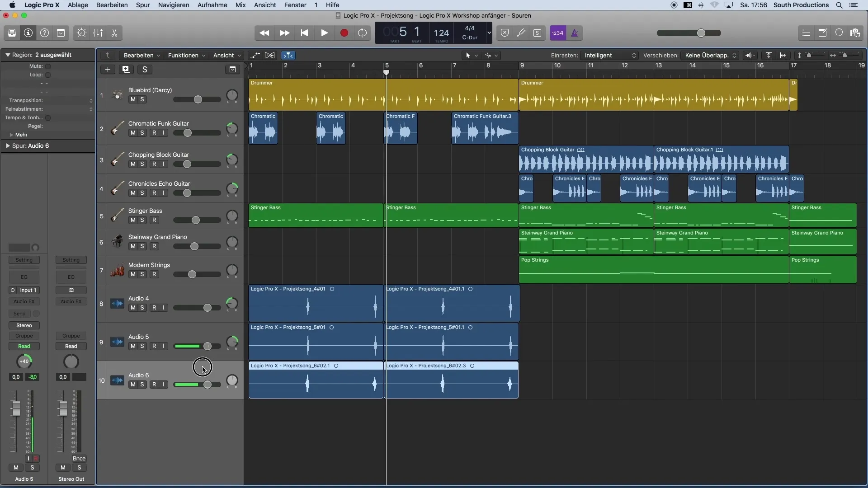Mute the Stinger Bass track
Screen dimensions: 868x488
[132, 220]
